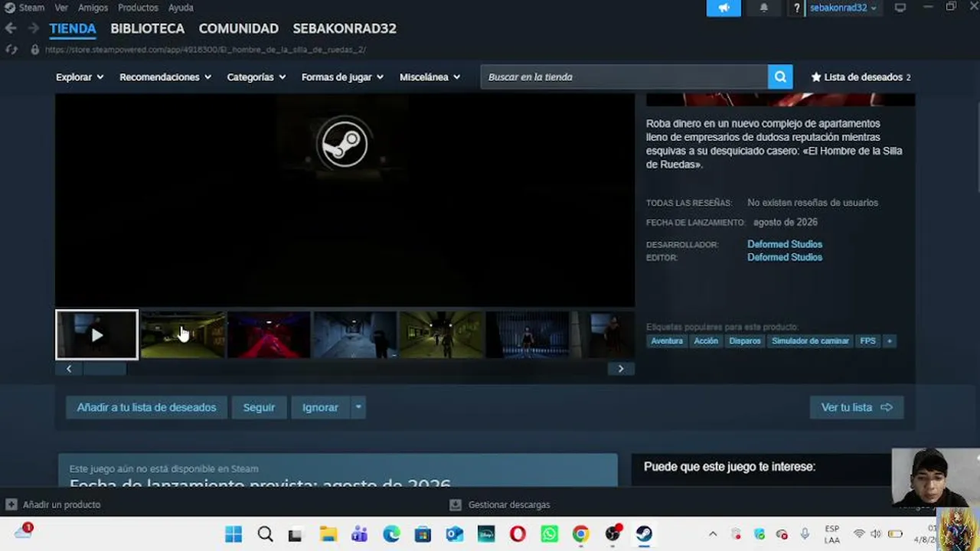This screenshot has height=551, width=980.
Task: Open WhatsApp from the taskbar
Action: point(549,533)
